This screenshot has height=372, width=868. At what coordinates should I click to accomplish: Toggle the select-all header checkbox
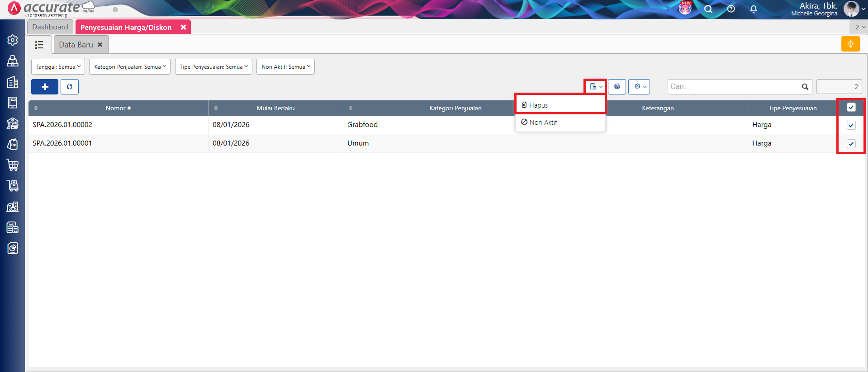pos(851,108)
